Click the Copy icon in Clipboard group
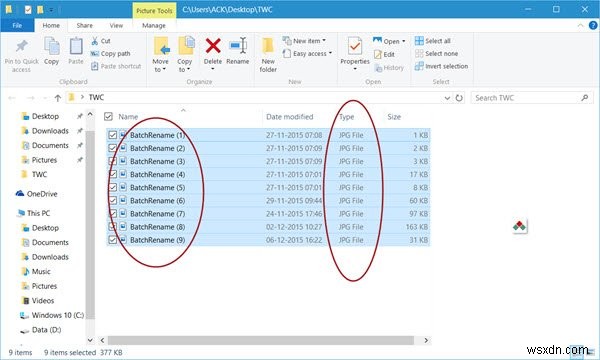 pyautogui.click(x=52, y=46)
